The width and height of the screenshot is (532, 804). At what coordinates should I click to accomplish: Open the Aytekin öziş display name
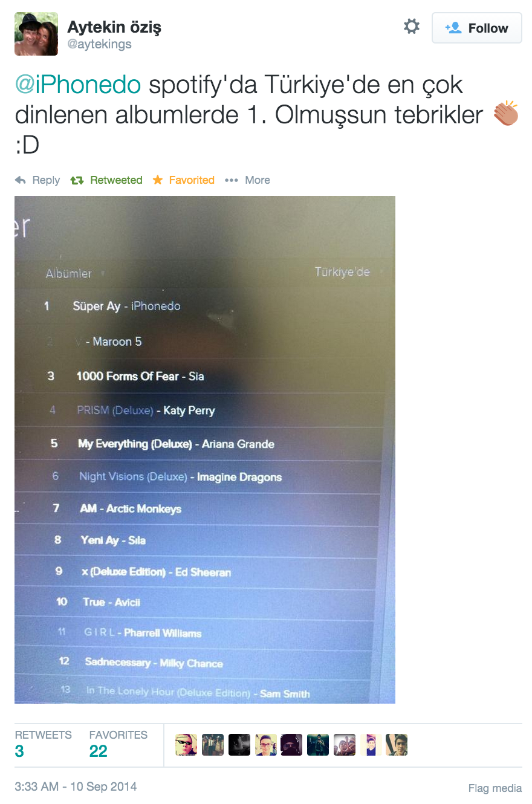(114, 27)
